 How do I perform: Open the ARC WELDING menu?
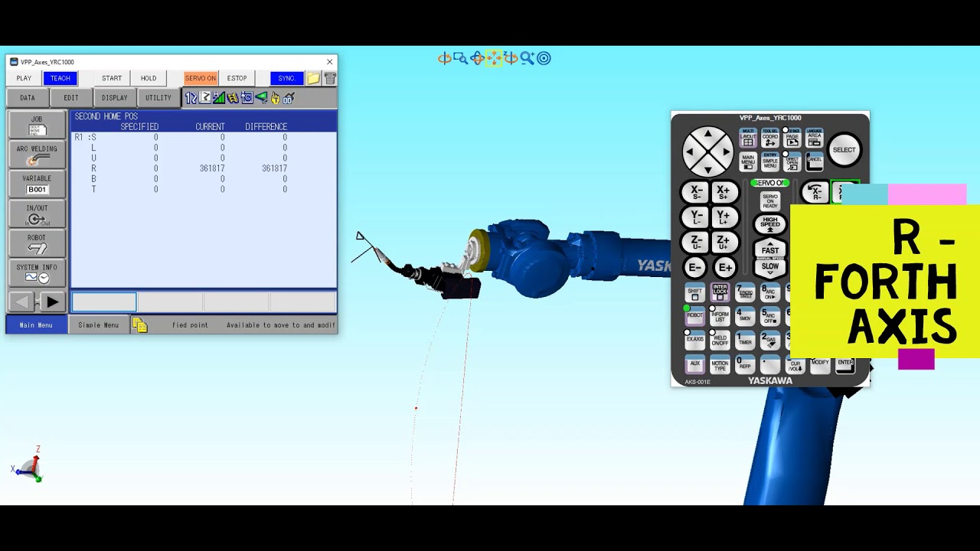37,155
